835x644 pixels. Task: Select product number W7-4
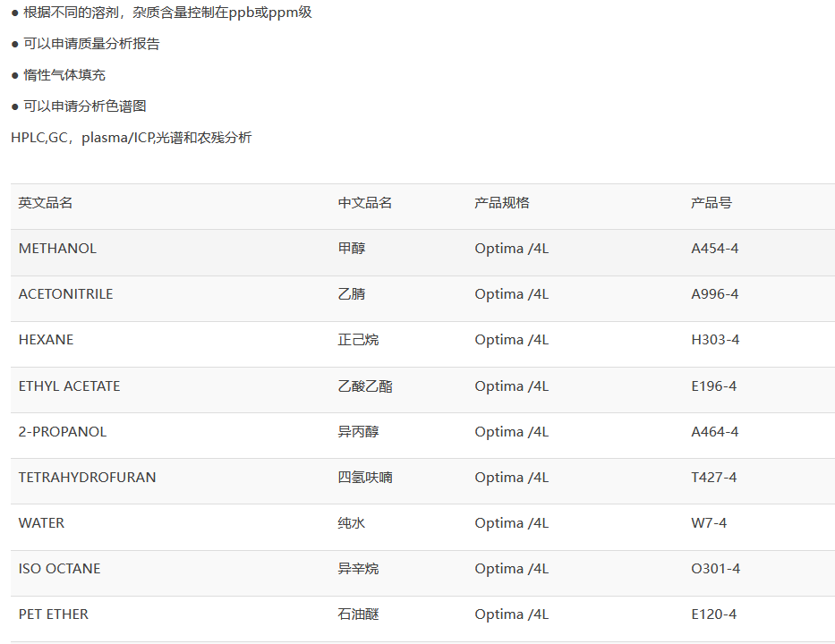click(x=709, y=523)
